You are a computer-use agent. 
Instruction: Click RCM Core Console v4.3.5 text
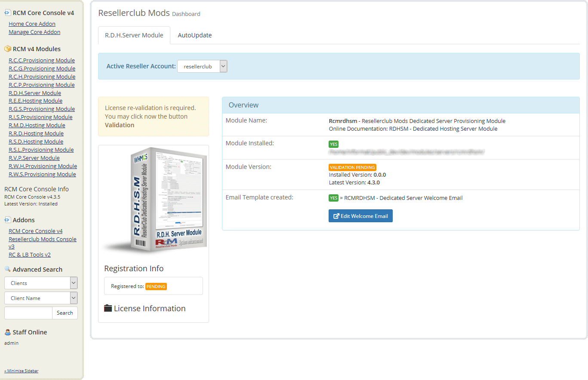click(x=32, y=197)
